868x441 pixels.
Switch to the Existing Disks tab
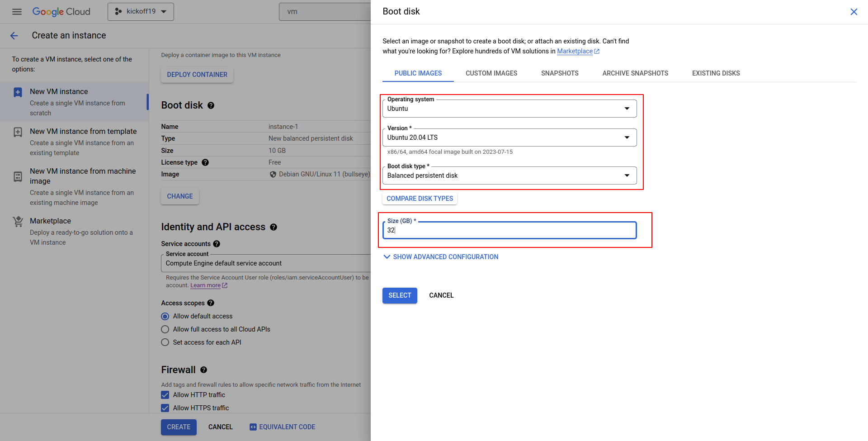716,73
